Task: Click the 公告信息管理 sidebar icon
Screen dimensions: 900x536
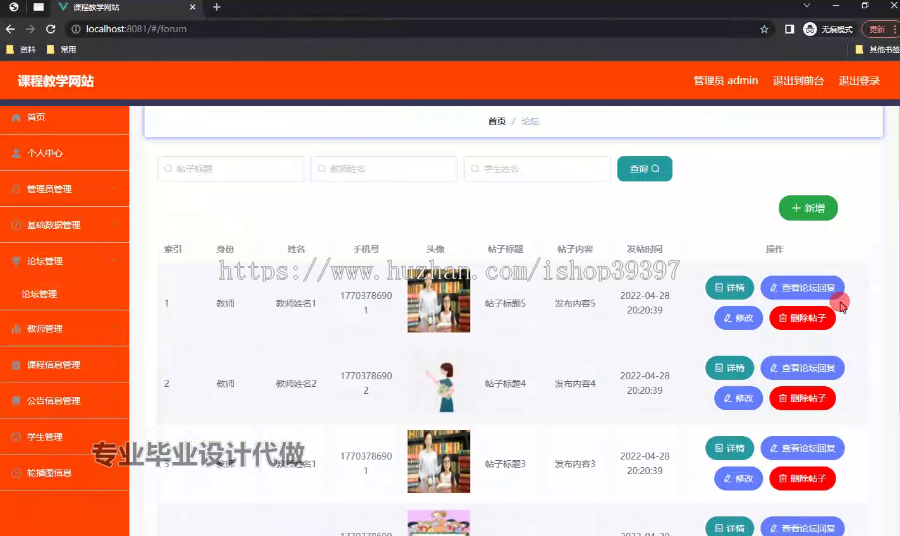Action: click(16, 401)
